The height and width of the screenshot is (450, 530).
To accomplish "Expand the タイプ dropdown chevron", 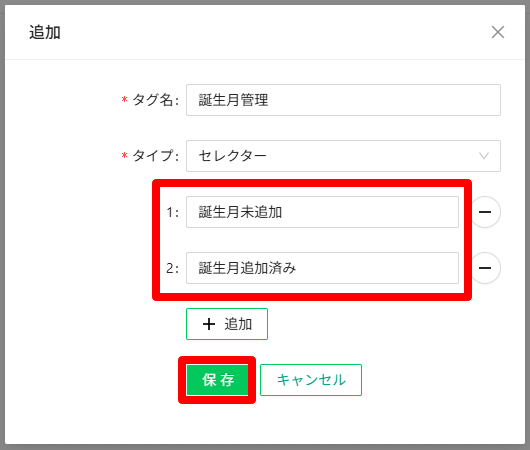I will click(484, 156).
